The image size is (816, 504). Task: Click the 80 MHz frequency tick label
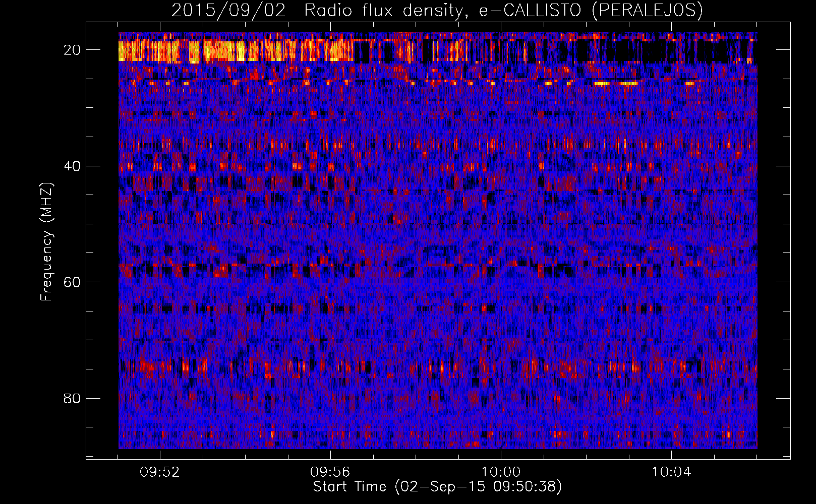pyautogui.click(x=73, y=398)
